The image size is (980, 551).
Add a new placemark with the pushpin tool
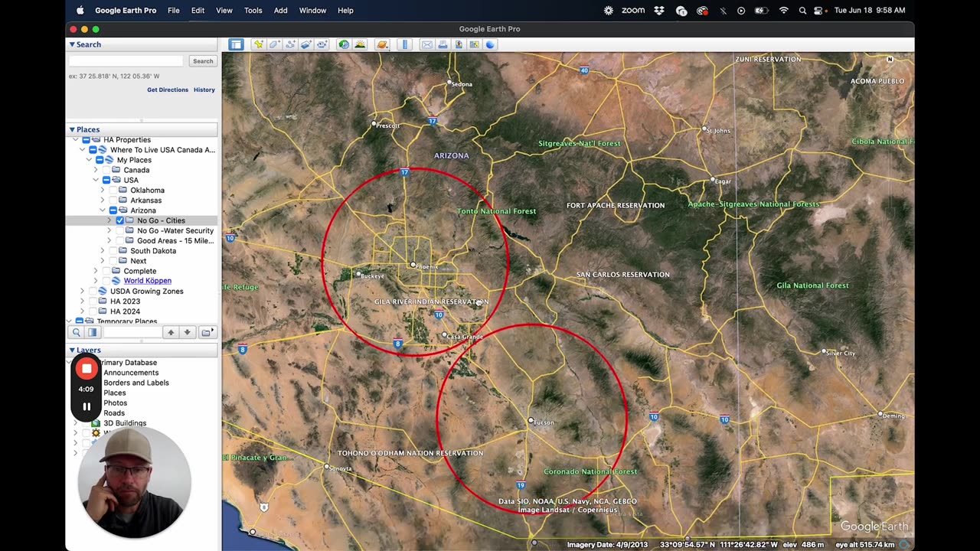[258, 44]
